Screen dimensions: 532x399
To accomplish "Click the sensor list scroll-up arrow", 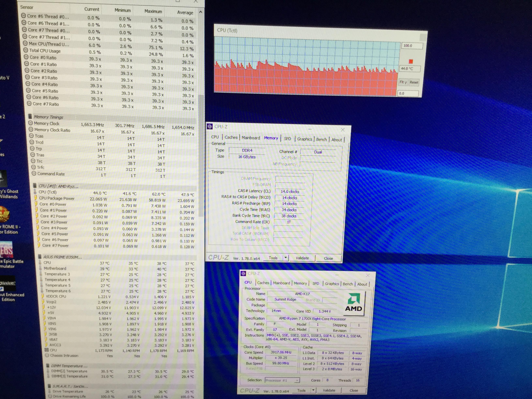I will tap(201, 12).
